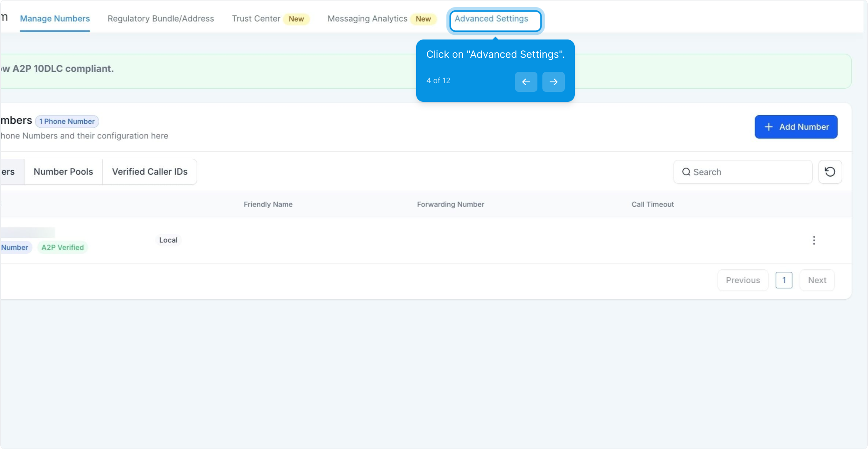This screenshot has height=449, width=868.
Task: Open the Advanced Settings tab
Action: coord(491,19)
